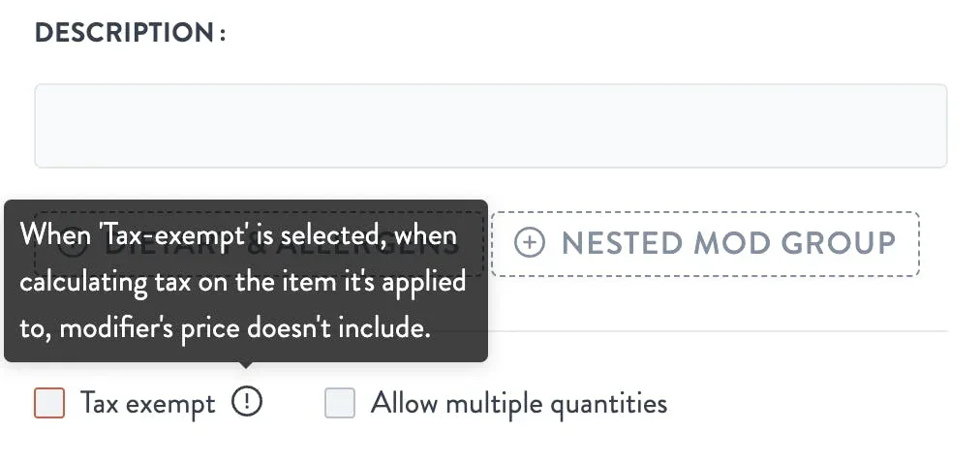
Task: Add a Nested Mod Group
Action: click(705, 244)
